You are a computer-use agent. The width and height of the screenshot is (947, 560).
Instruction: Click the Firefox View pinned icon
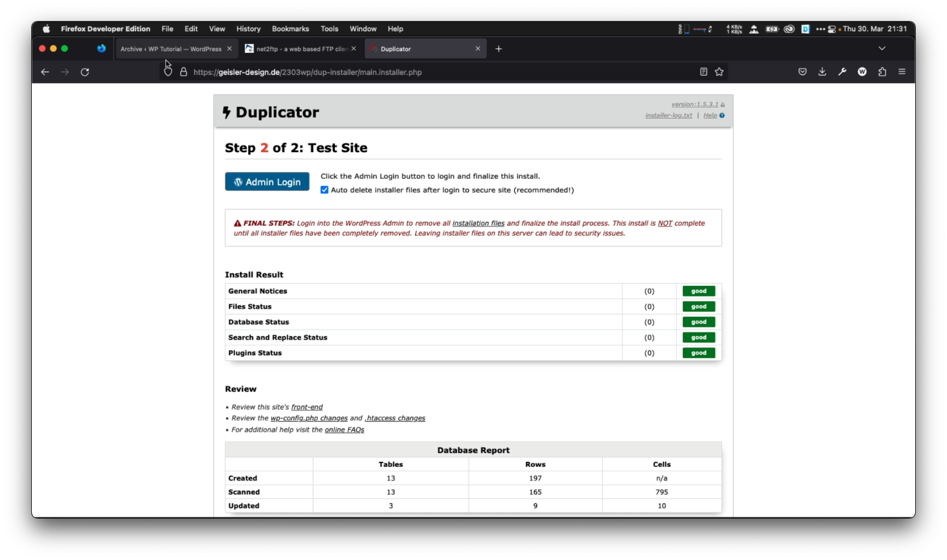(101, 49)
